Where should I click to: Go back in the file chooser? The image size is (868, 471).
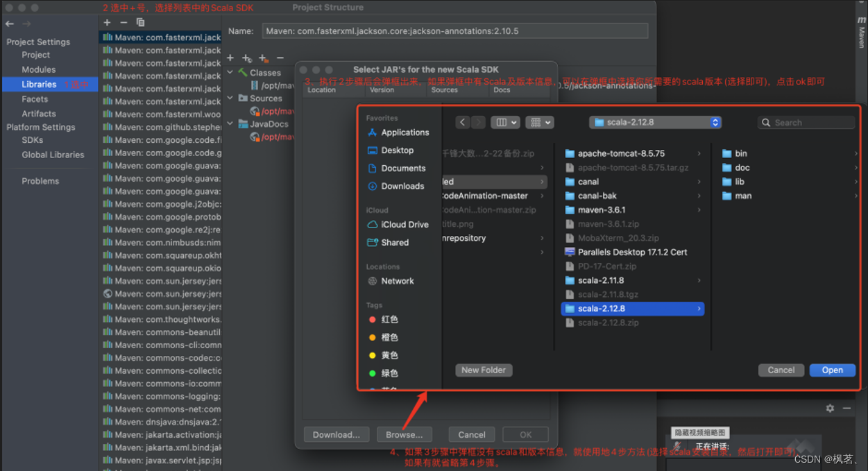tap(463, 122)
